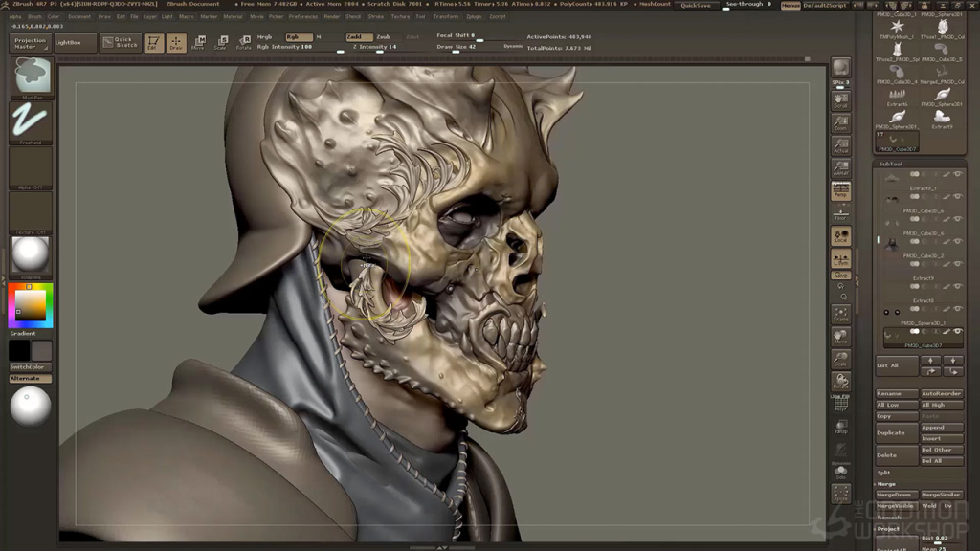
Task: Toggle L.Sym button
Action: (840, 258)
